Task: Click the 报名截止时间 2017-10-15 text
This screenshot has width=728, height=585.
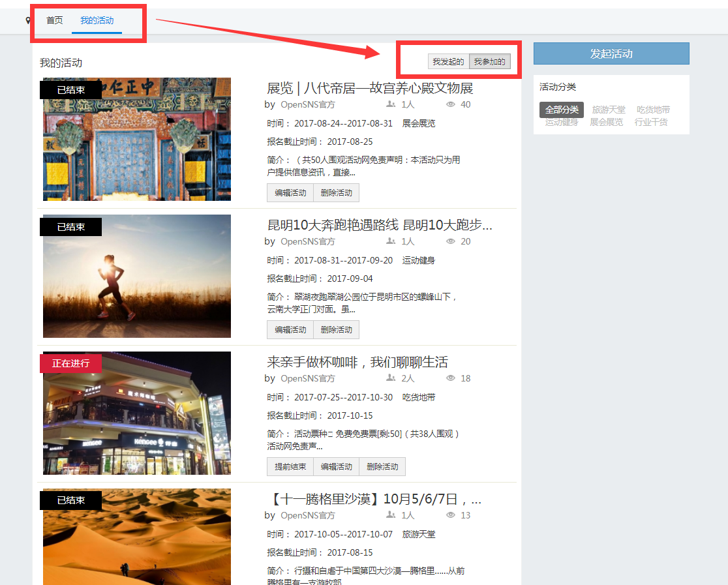Action: pos(320,415)
